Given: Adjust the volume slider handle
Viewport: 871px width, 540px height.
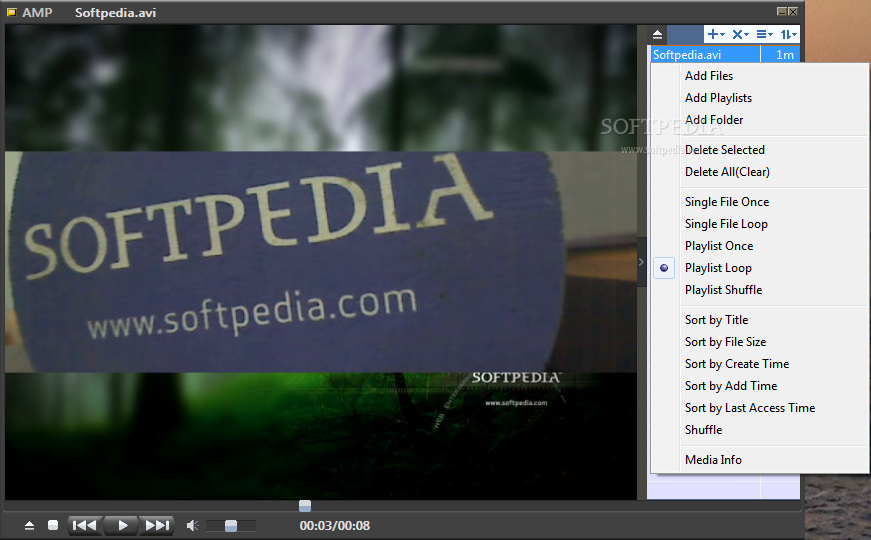Looking at the screenshot, I should [x=231, y=526].
